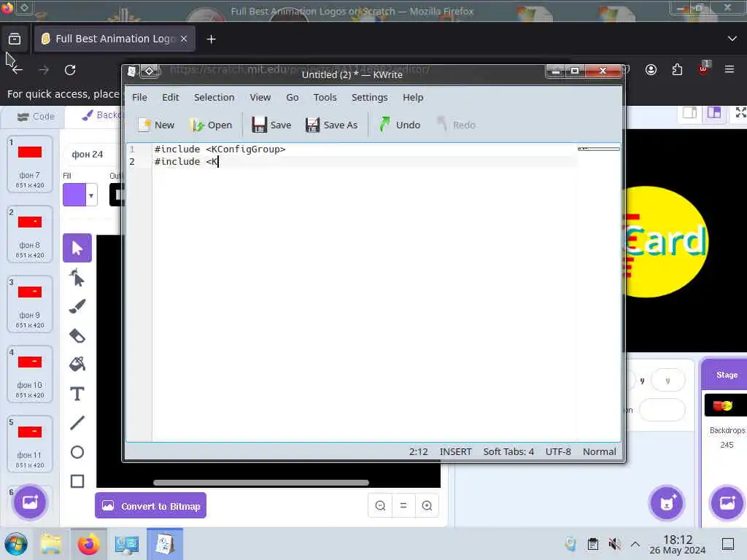Undo the last edit in KWrite
The height and width of the screenshot is (560, 747).
point(400,125)
